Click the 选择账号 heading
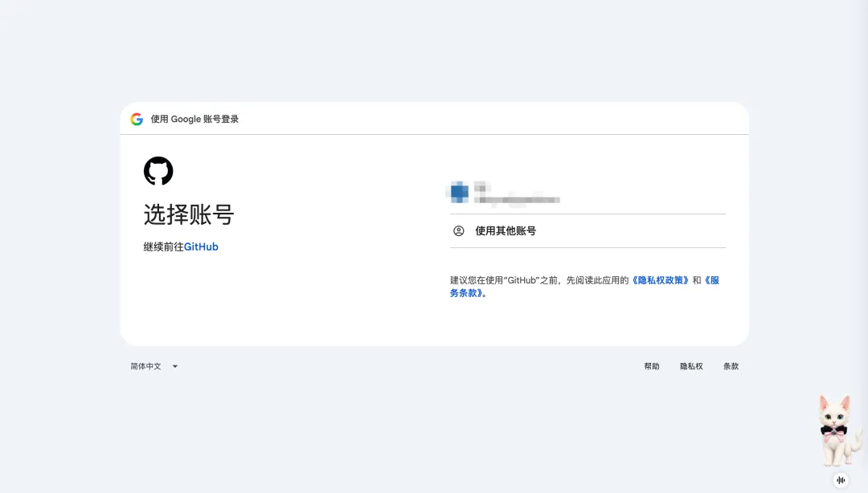 point(189,214)
